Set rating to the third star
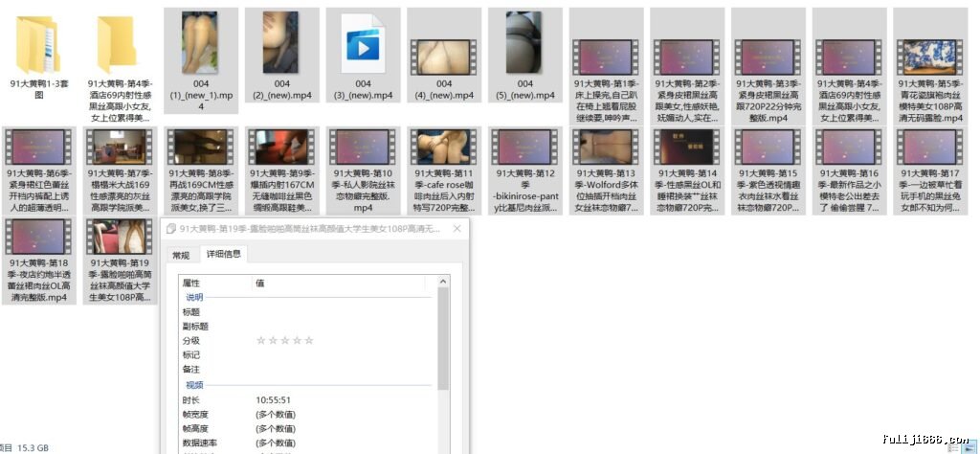This screenshot has height=454, width=980. pos(285,341)
